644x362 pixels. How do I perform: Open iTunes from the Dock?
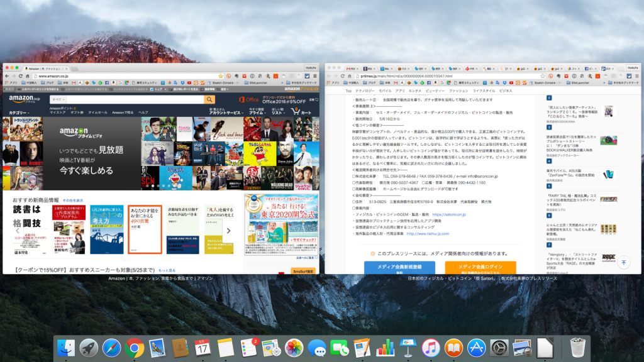(430, 348)
